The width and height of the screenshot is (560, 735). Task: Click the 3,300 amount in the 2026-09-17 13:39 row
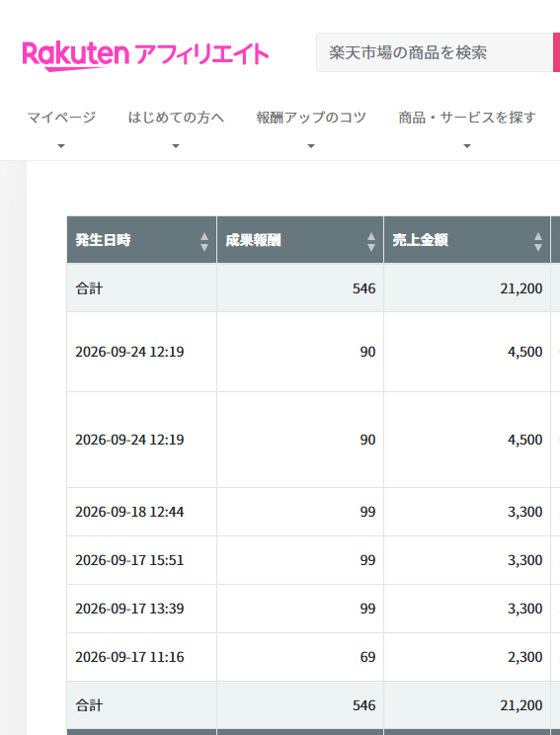point(467,609)
